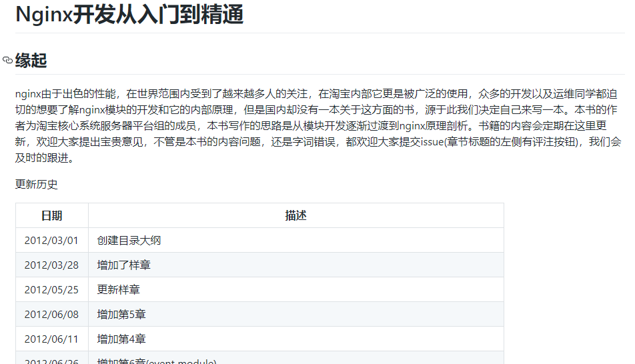635x364 pixels.
Task: Select the cell 创建目录大纲
Action: tap(296, 240)
